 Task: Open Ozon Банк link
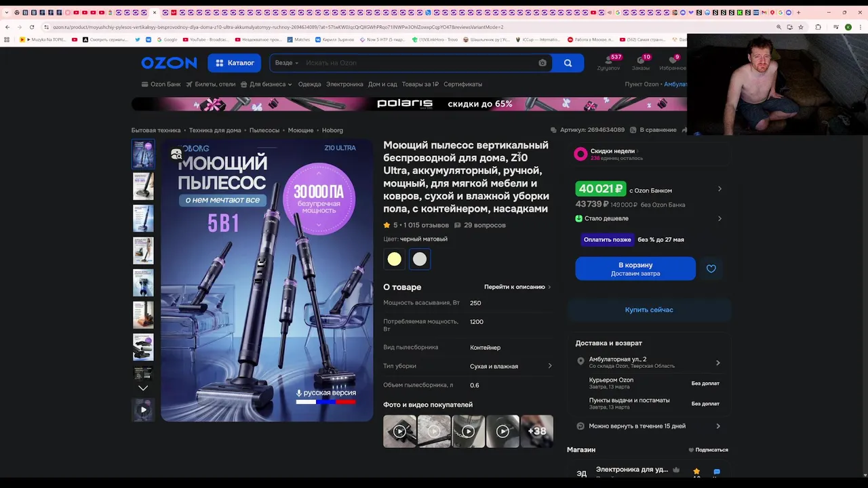point(161,84)
